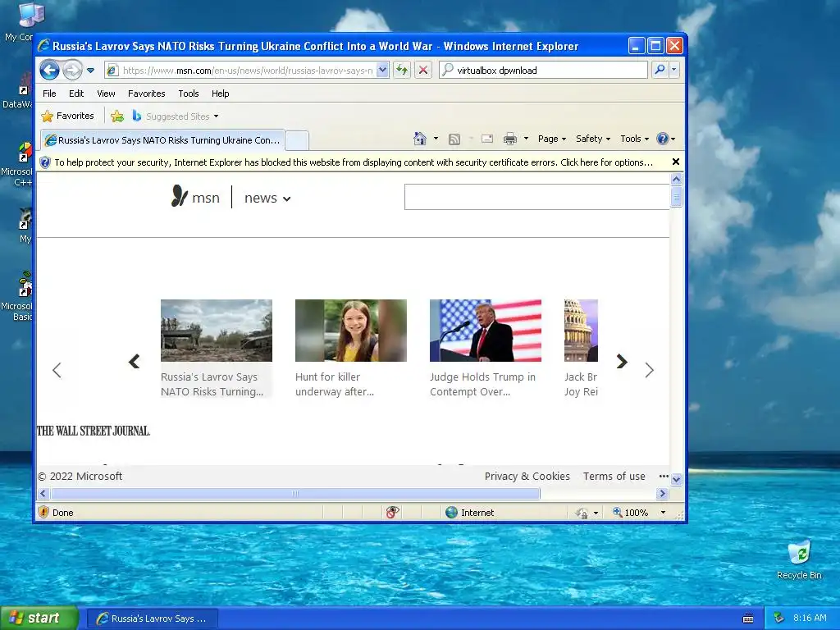This screenshot has height=630, width=840.
Task: Click the vertical scrollbar up arrow
Action: [x=676, y=179]
